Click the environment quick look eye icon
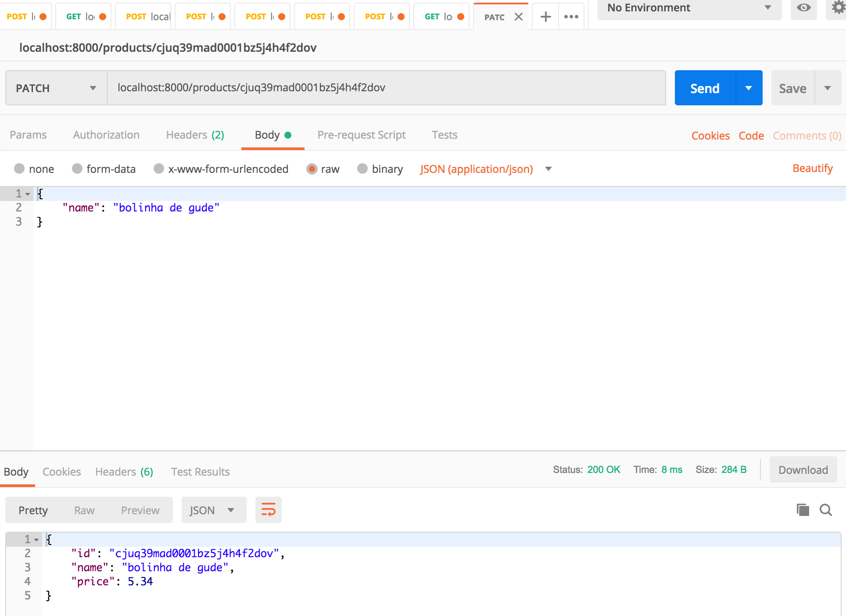 coord(803,8)
